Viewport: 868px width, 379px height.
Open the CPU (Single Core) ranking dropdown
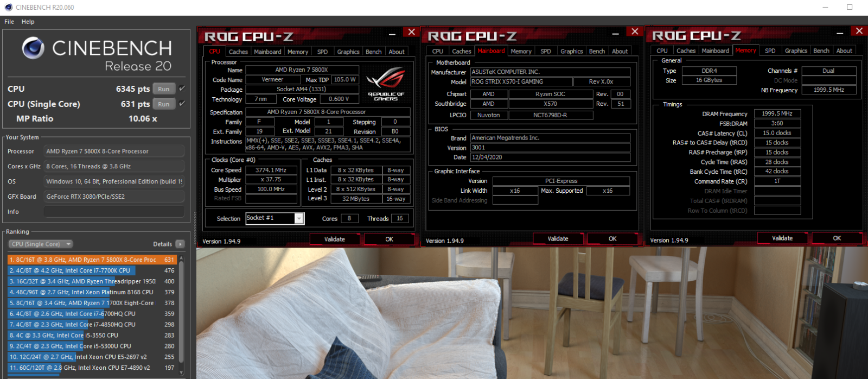tap(41, 244)
